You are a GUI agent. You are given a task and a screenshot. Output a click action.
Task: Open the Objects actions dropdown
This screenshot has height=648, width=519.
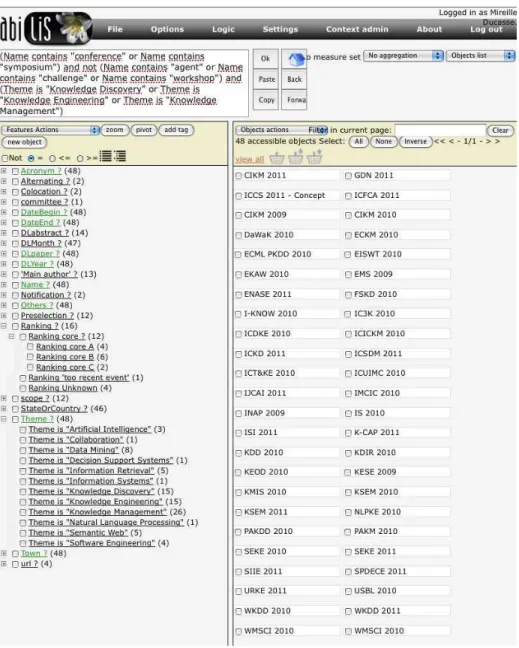(x=281, y=130)
